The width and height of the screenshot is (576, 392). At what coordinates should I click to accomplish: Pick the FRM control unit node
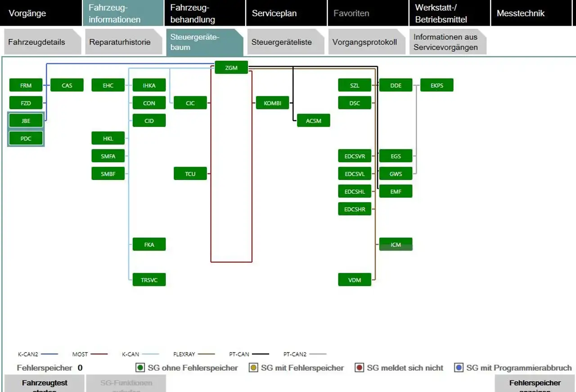(x=26, y=85)
